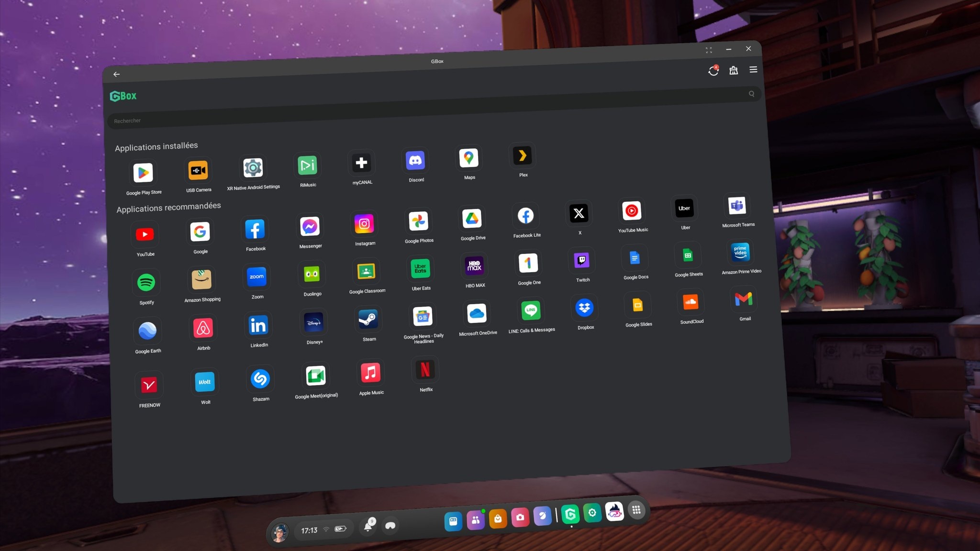The width and height of the screenshot is (980, 551).
Task: Launch Discord
Action: point(415,161)
